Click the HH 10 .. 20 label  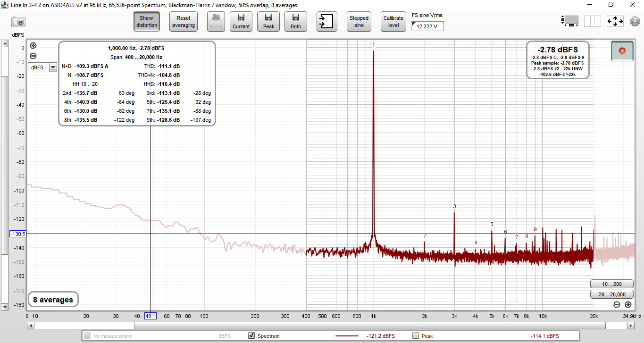(x=85, y=84)
